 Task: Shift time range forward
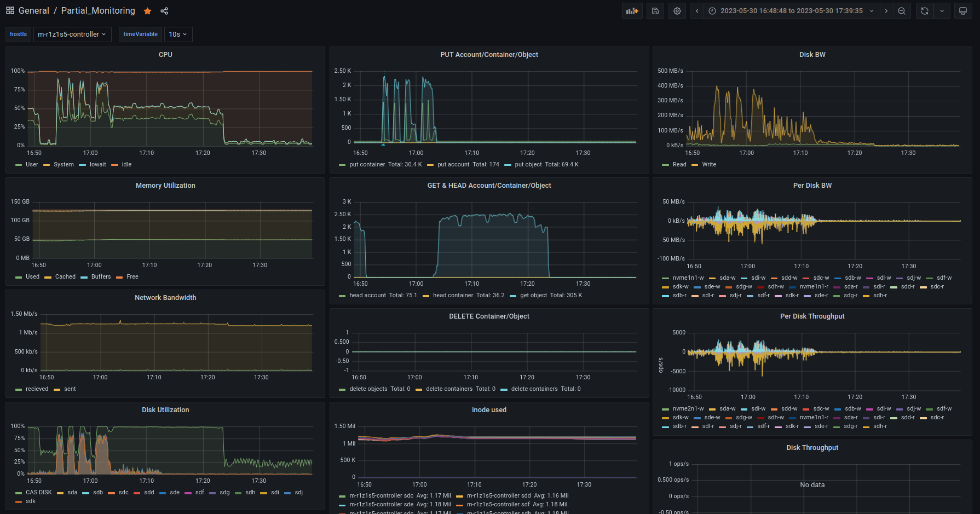click(886, 11)
